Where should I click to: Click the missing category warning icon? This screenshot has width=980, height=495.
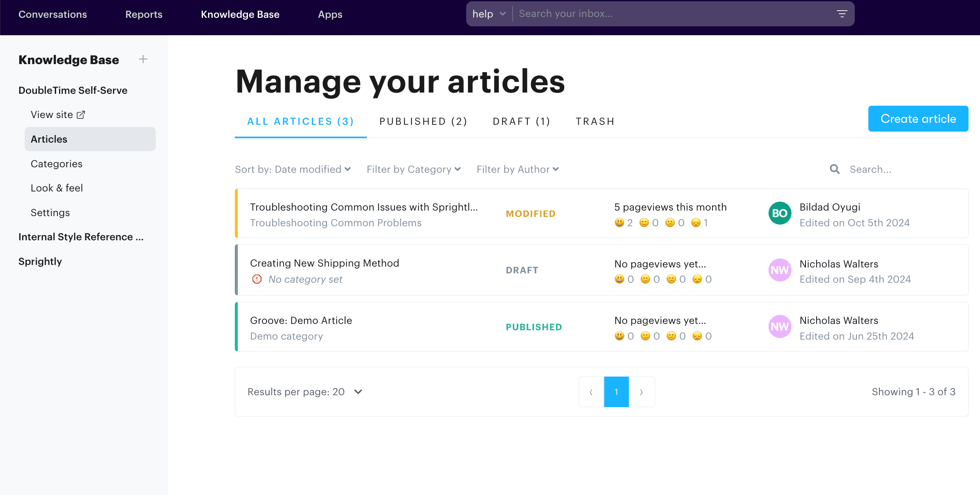(257, 279)
